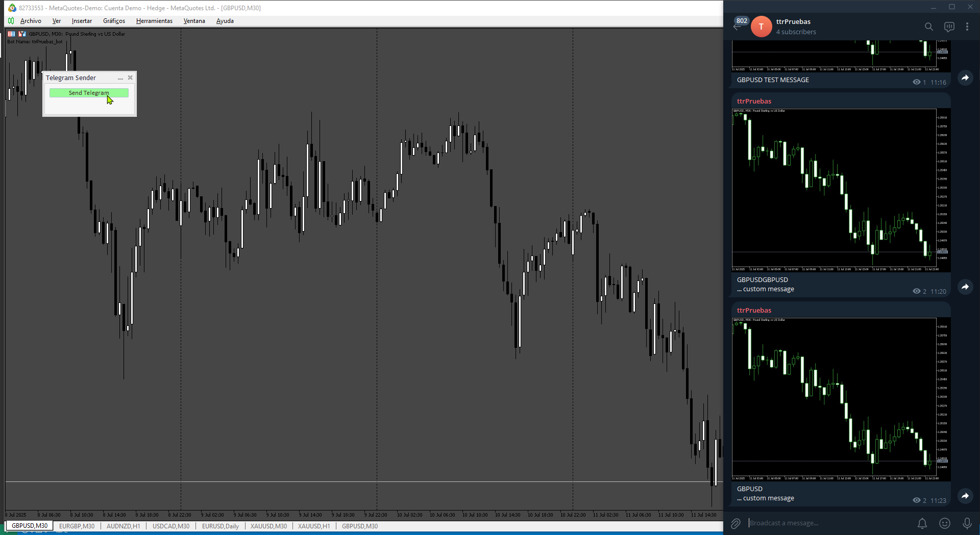This screenshot has width=980, height=535.
Task: Forward the 11:23 GBPUSD post
Action: [965, 496]
